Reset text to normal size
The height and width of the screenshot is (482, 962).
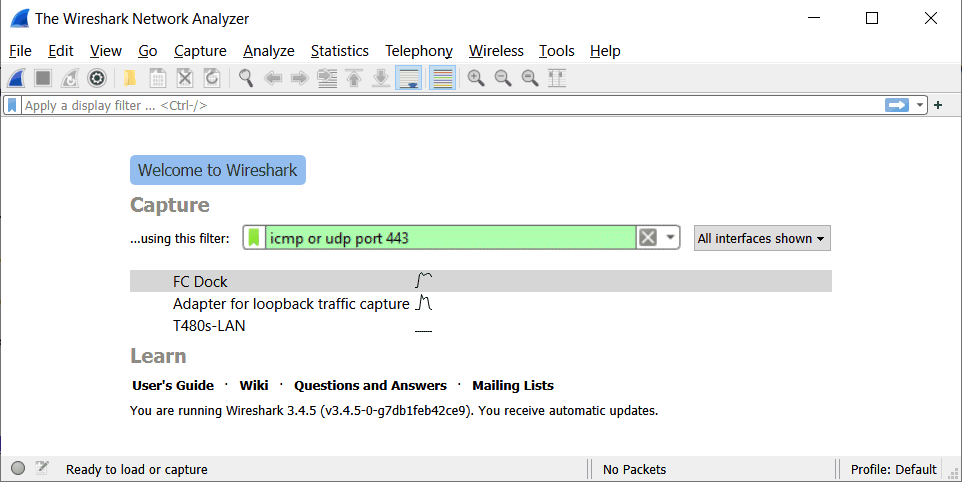point(529,78)
